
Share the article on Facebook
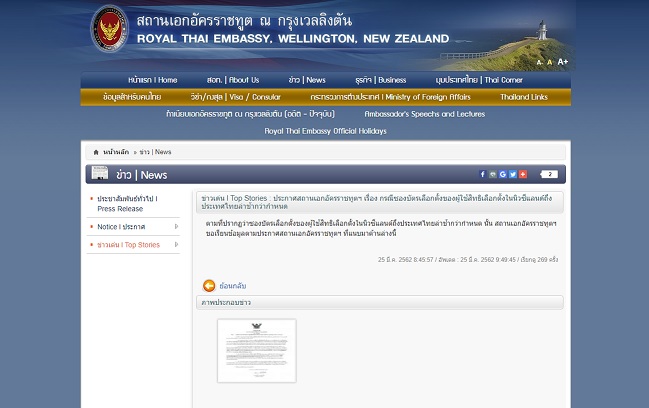(x=482, y=174)
